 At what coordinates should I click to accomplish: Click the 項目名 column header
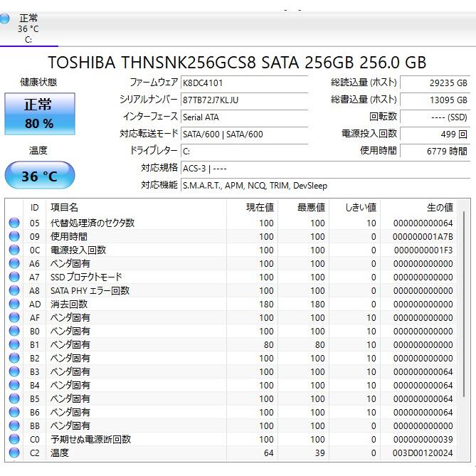[x=136, y=208]
